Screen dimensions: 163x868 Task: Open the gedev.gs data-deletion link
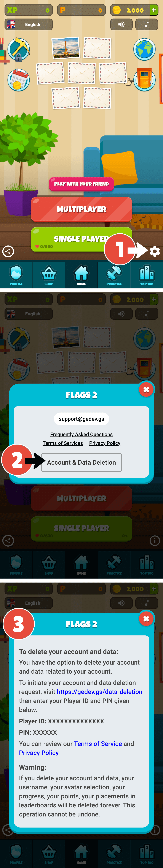(x=100, y=692)
